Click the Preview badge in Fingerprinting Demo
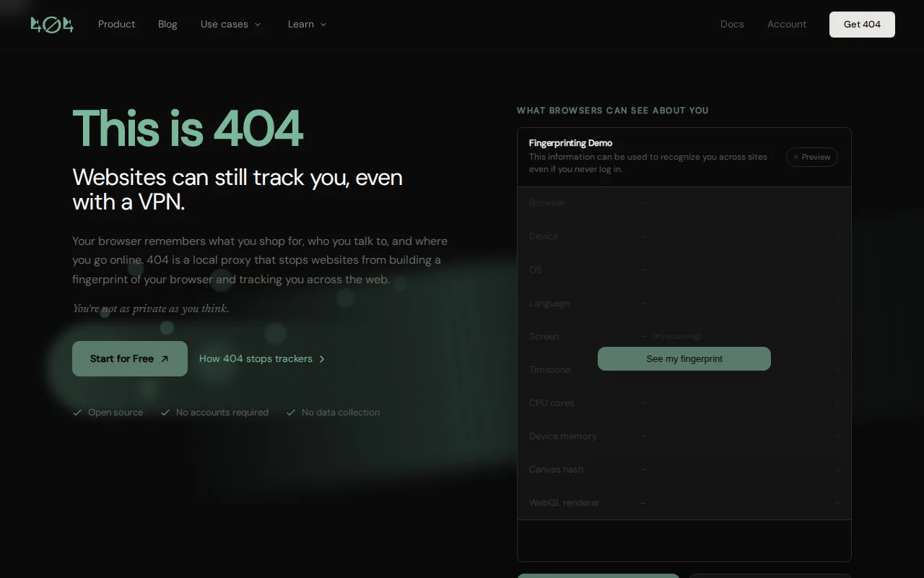Viewport: 924px width, 578px height. [812, 157]
